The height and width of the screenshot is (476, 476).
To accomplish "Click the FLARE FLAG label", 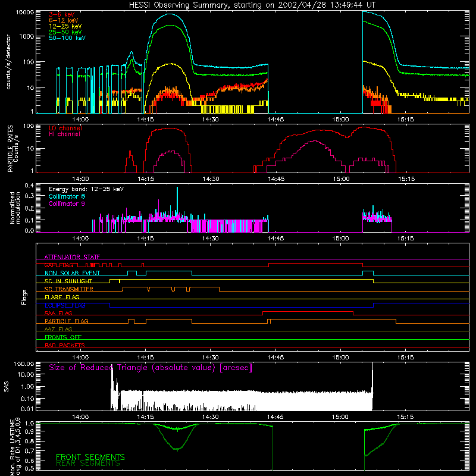I will coord(62,297).
